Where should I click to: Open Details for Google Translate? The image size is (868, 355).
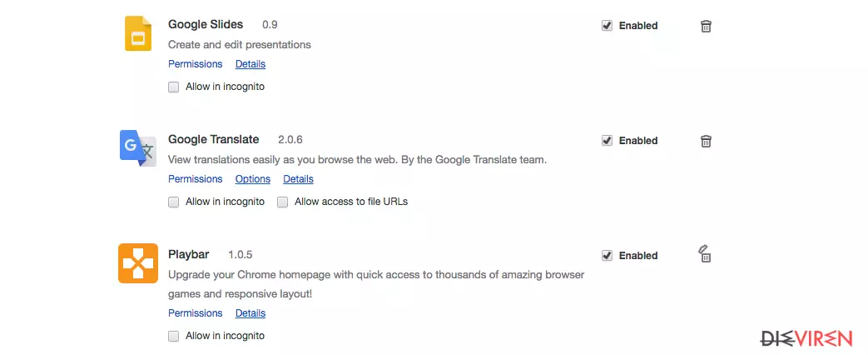pyautogui.click(x=299, y=178)
